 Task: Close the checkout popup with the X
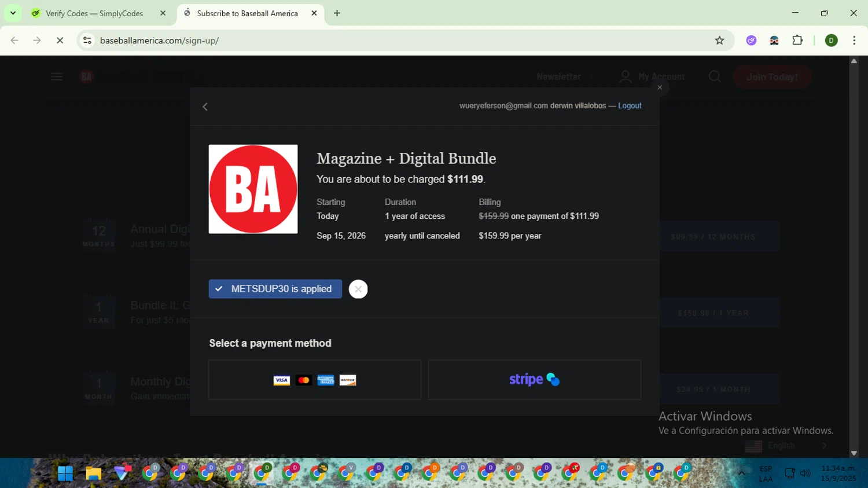coord(660,87)
